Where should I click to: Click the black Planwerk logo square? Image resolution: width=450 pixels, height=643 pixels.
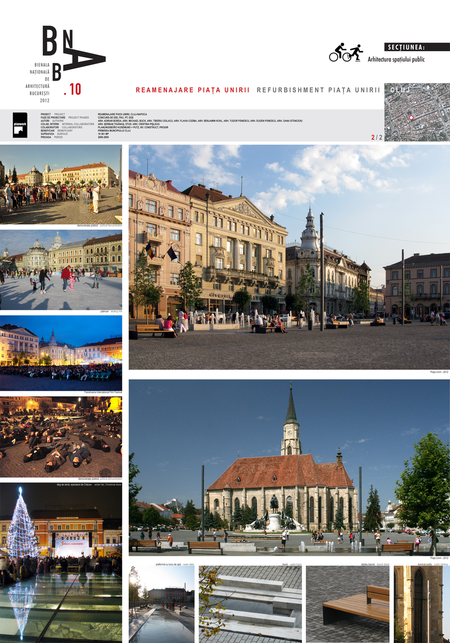point(20,125)
